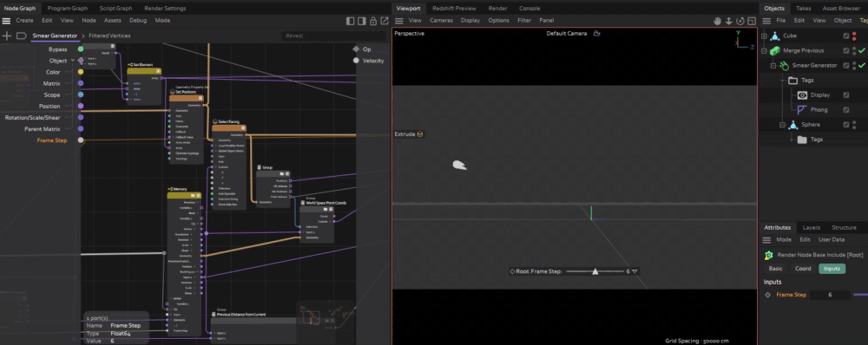The image size is (868, 345).
Task: Toggle the right side panel icon in Node Graph
Action: click(x=361, y=21)
